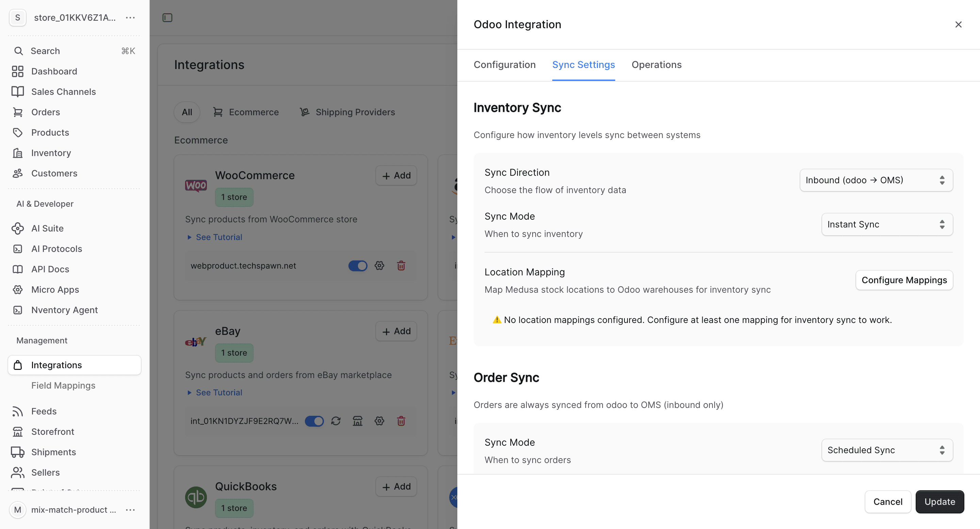Filter by Shipping Providers
The height and width of the screenshot is (529, 980).
[x=347, y=112]
